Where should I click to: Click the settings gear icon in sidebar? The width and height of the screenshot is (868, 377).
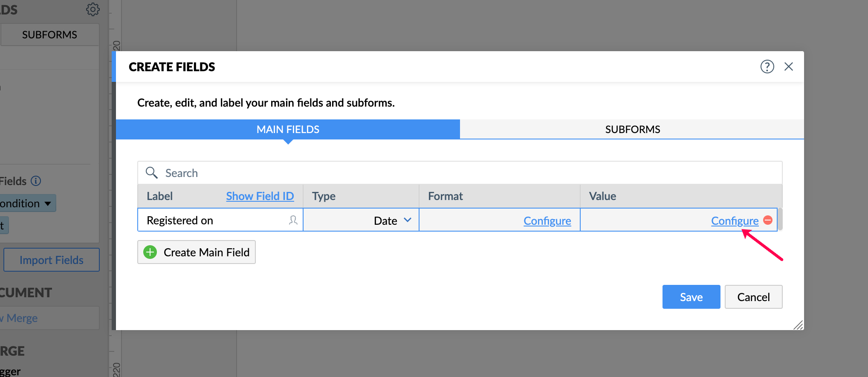coord(93,9)
